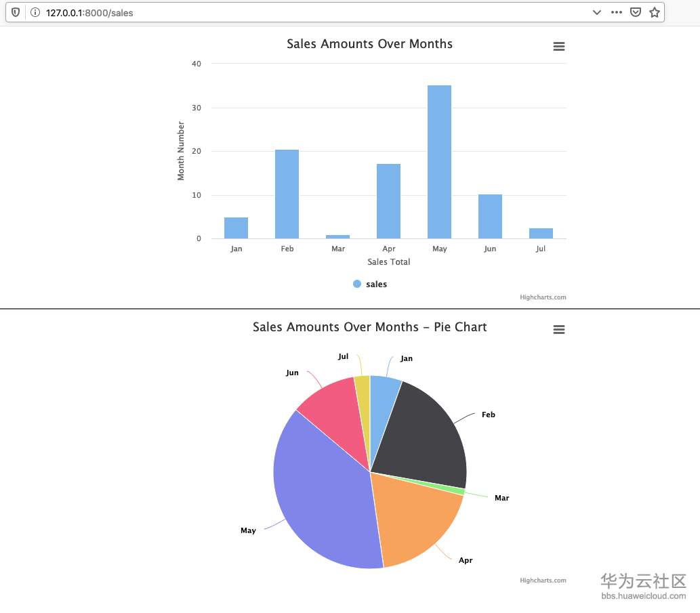Click the Feb pie data label

(489, 415)
